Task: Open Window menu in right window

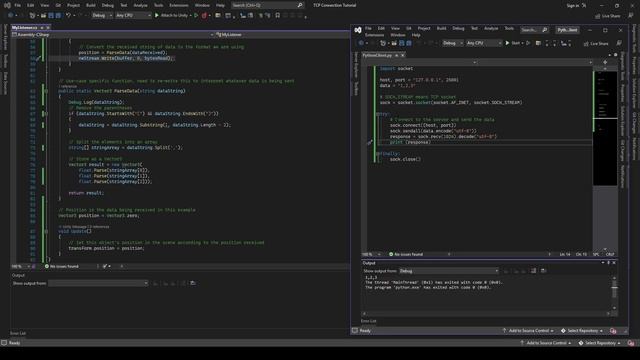Action: click(398, 35)
